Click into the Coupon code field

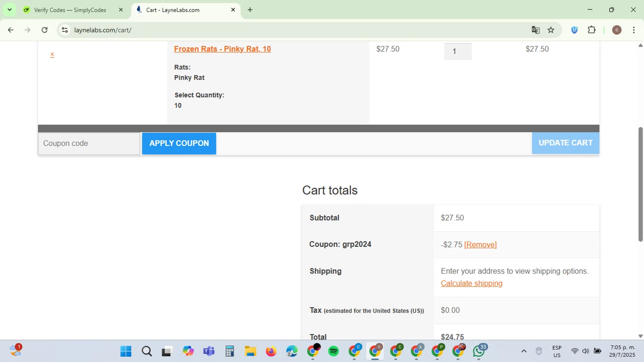[89, 143]
